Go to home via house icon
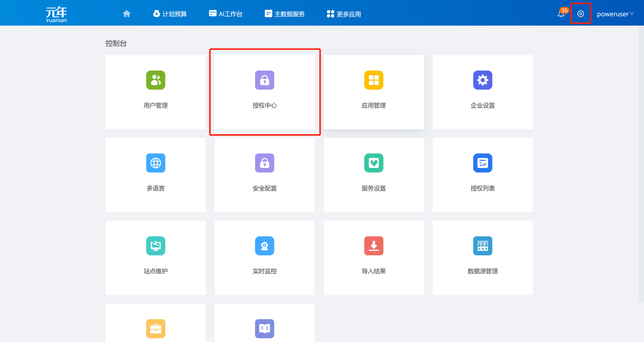The image size is (644, 342). point(126,14)
